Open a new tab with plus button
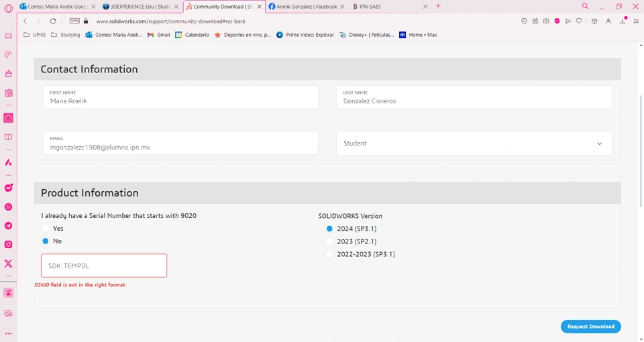This screenshot has height=342, width=644. [x=438, y=6]
